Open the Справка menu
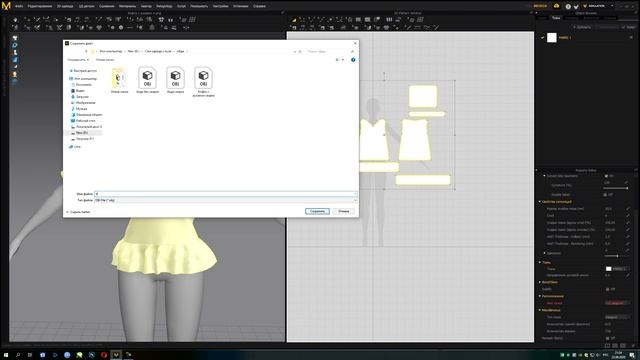This screenshot has height=360, width=640. (259, 6)
